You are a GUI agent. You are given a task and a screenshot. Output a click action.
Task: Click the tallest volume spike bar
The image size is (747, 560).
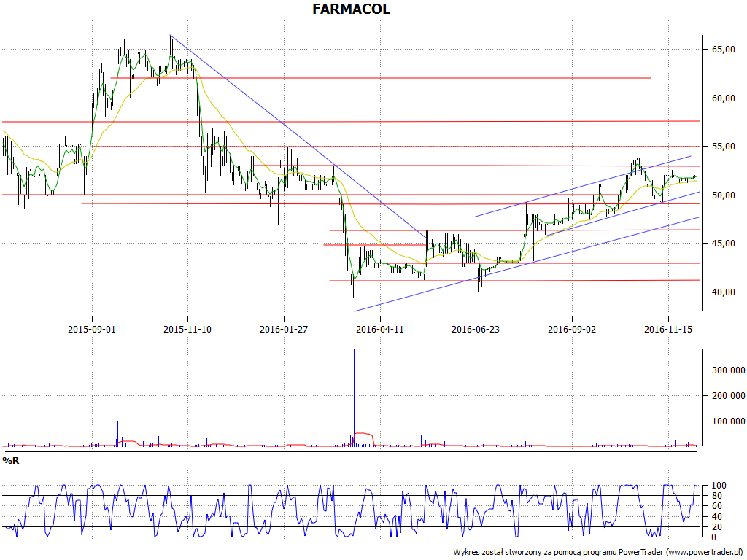pos(354,397)
